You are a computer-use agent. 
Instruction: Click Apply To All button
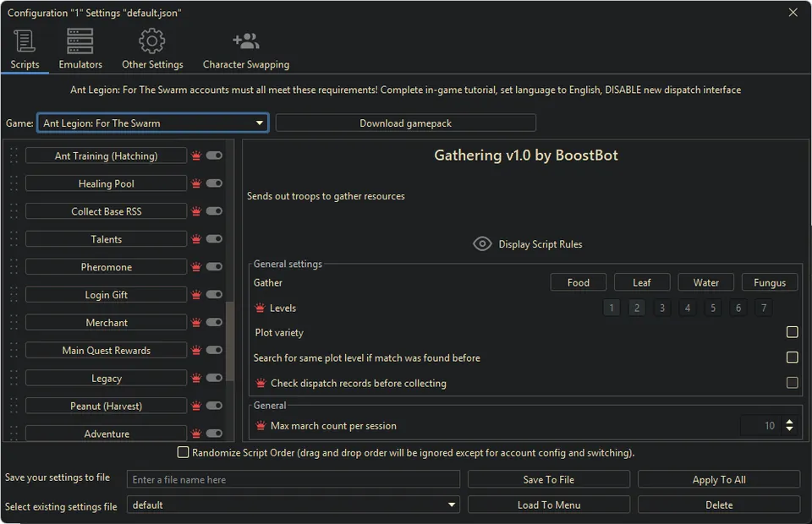coord(719,479)
